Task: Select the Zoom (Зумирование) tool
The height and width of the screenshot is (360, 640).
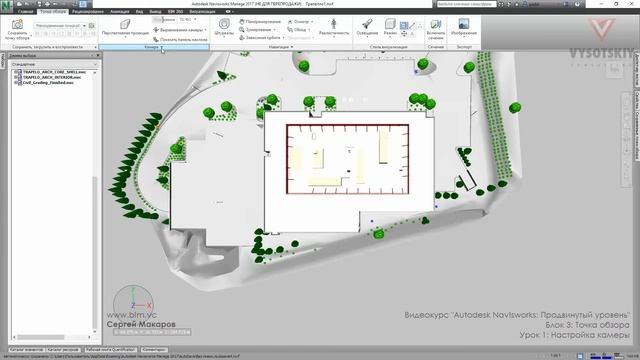Action: pyautogui.click(x=256, y=29)
